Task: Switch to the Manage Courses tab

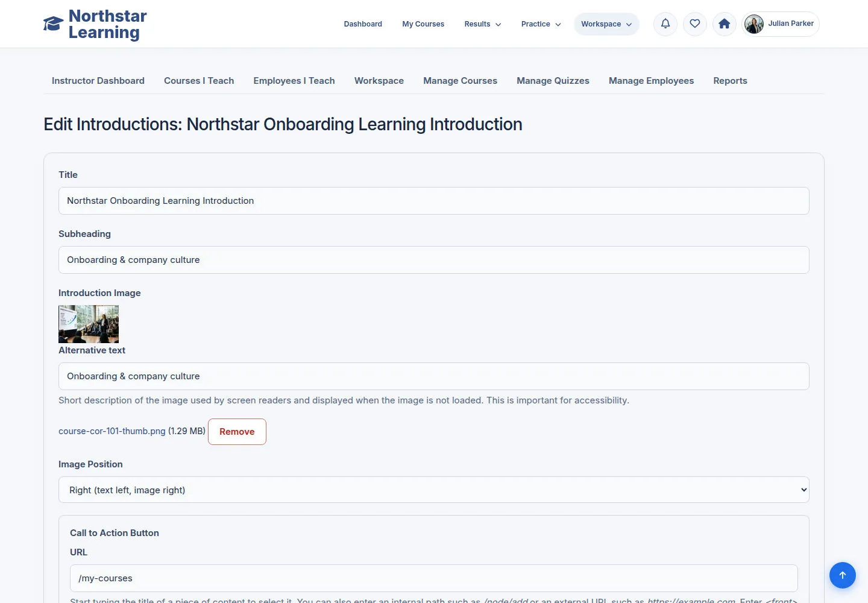Action: pos(460,81)
